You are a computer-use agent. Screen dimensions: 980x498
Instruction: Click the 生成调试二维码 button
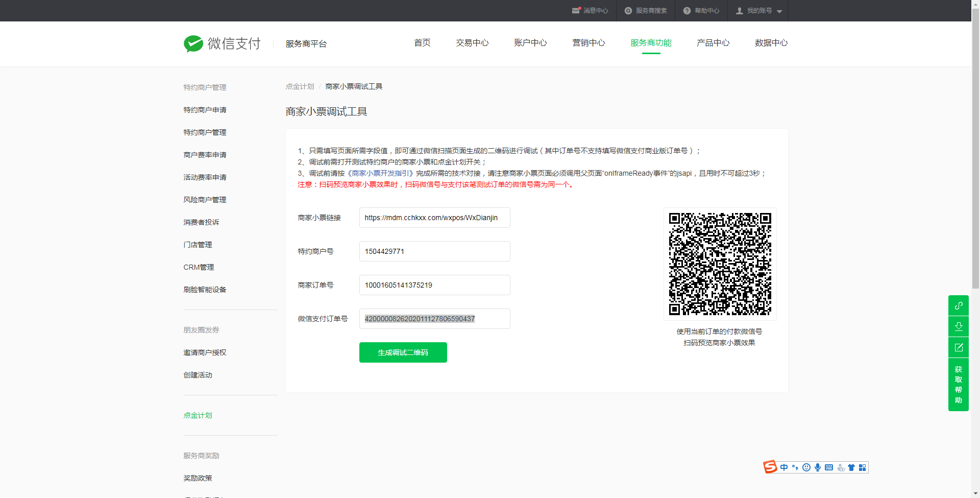pyautogui.click(x=403, y=352)
